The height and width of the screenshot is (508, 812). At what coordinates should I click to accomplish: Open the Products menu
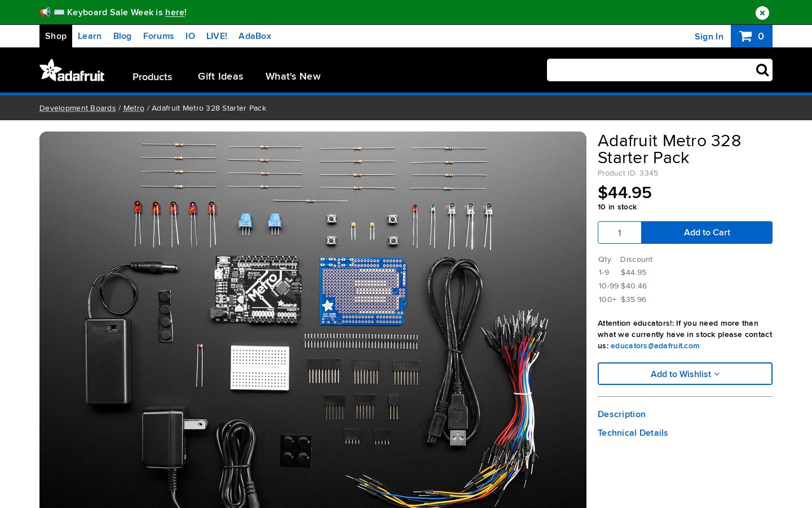152,77
